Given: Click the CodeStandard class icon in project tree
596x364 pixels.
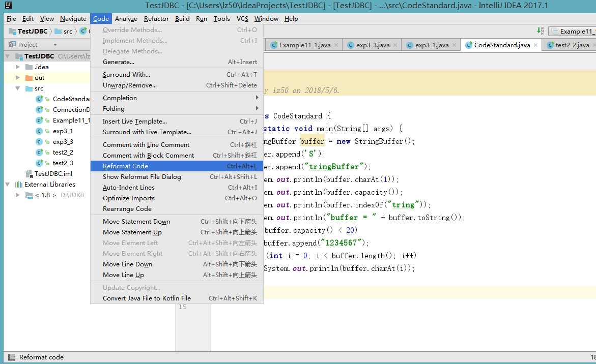Looking at the screenshot, I should click(x=39, y=99).
